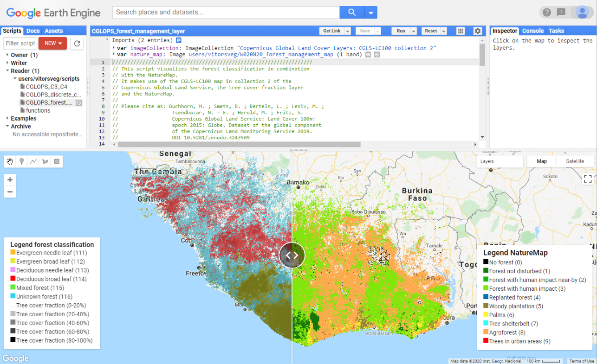This screenshot has width=597, height=364.
Task: Click the refresh scripts button
Action: 78,43
